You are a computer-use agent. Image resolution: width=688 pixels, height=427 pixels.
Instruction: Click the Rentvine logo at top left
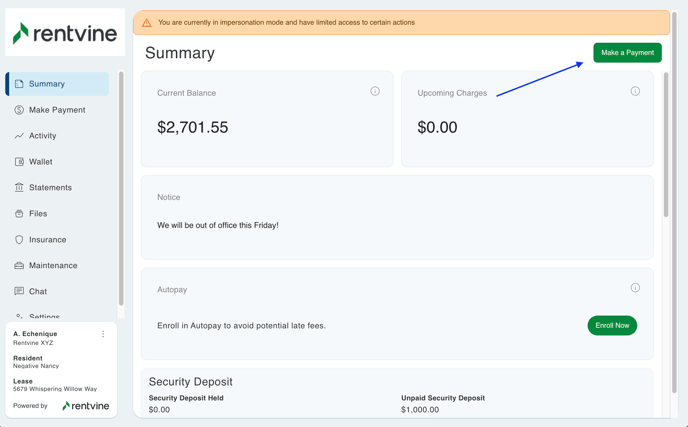[x=65, y=33]
